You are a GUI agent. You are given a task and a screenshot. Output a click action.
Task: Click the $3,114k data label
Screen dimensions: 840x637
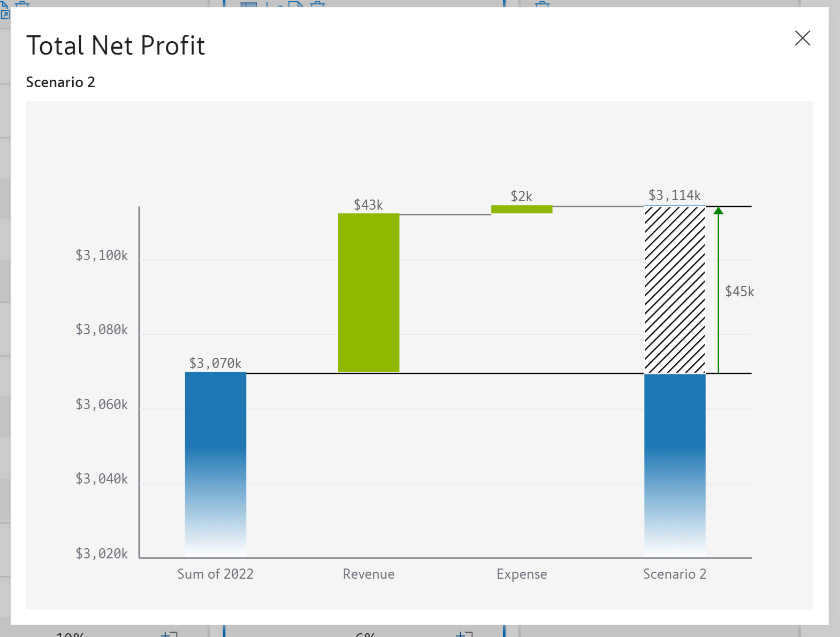tap(674, 195)
